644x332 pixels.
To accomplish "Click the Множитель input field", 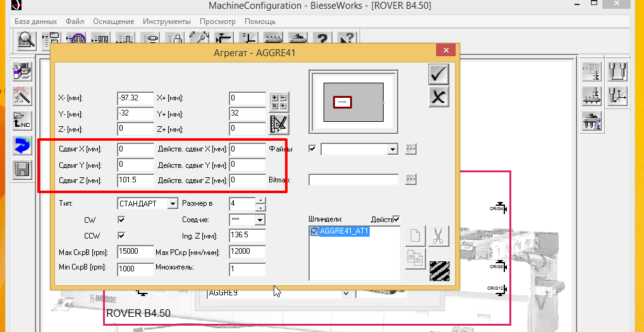I will [x=247, y=269].
